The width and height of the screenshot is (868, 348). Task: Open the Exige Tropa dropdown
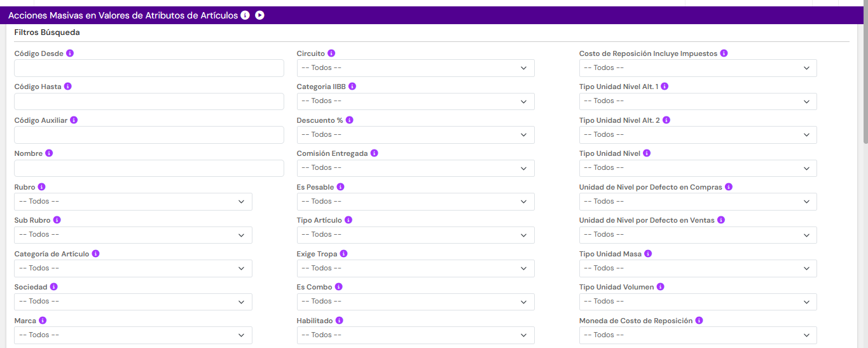415,268
